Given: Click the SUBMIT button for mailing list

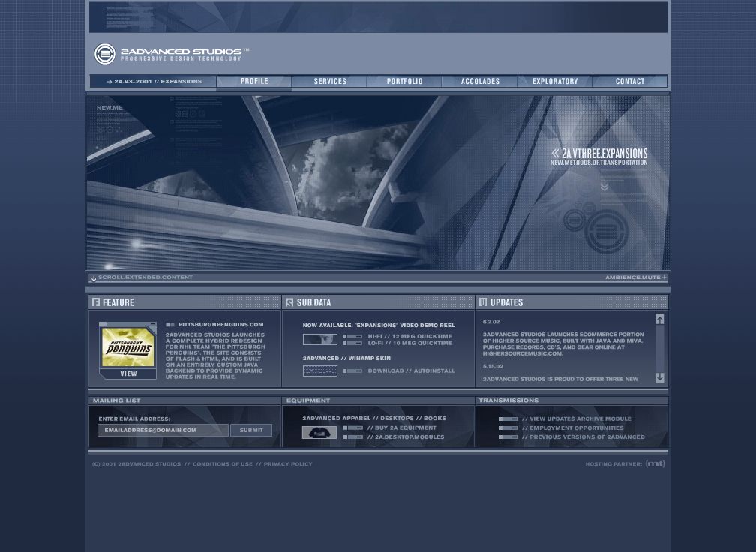Looking at the screenshot, I should (251, 430).
